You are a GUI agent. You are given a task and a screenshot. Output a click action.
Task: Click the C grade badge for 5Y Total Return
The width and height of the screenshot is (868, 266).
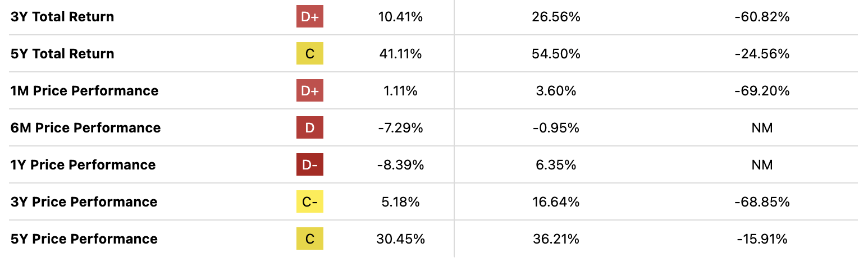[310, 54]
